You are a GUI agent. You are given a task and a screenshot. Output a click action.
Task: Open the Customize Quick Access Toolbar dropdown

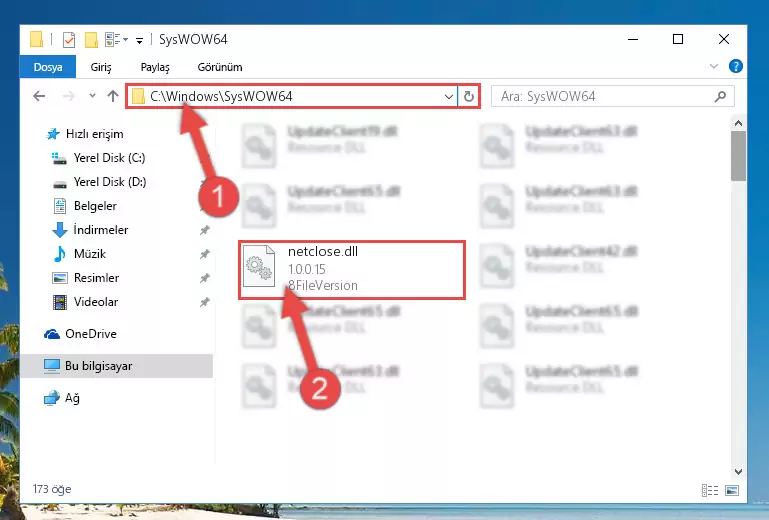click(x=140, y=40)
